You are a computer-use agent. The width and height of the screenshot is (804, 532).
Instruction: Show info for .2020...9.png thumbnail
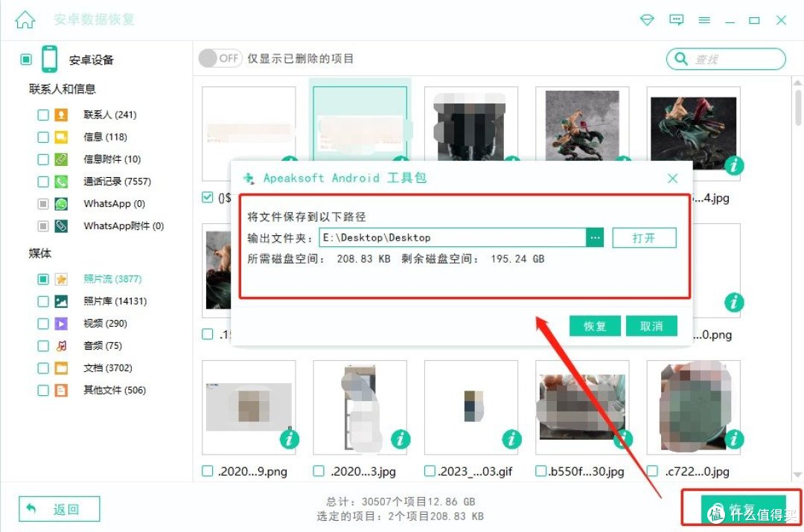289,439
